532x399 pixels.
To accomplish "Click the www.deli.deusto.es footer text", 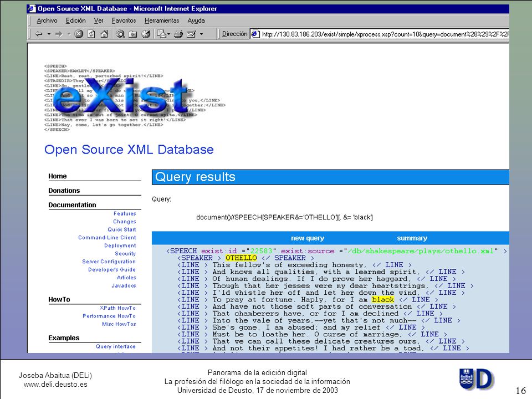I will [55, 385].
